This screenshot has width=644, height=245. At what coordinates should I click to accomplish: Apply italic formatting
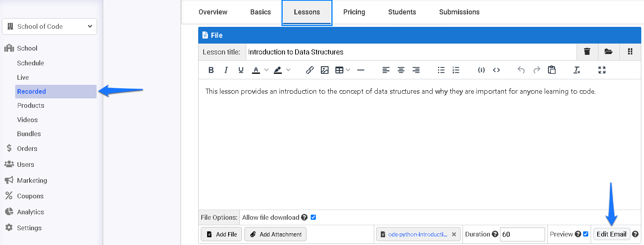[x=226, y=70]
